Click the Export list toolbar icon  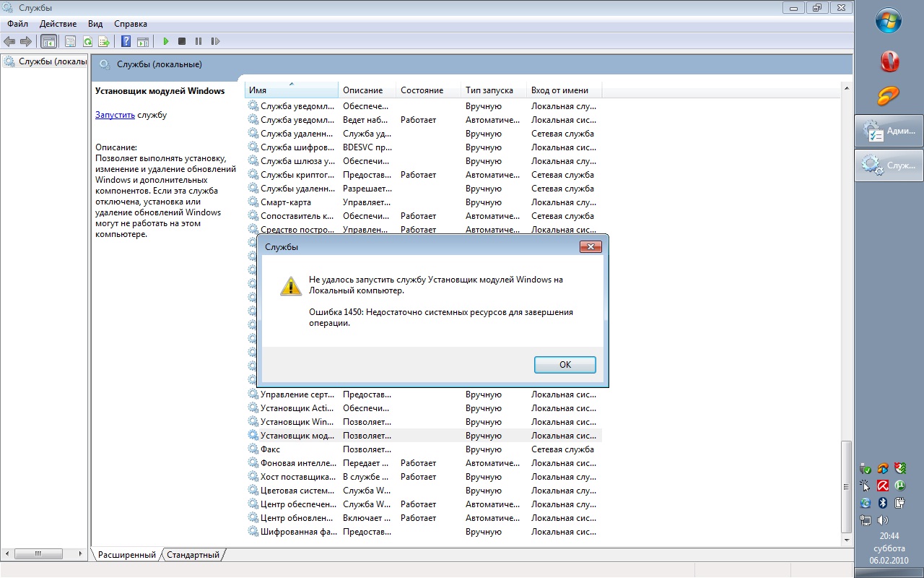pyautogui.click(x=104, y=41)
